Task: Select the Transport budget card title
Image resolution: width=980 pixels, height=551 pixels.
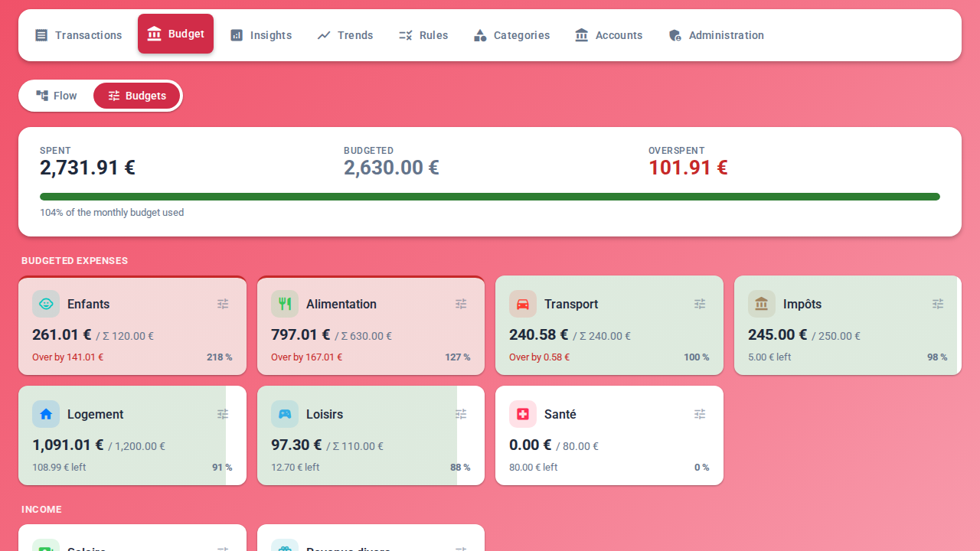Action: coord(571,304)
